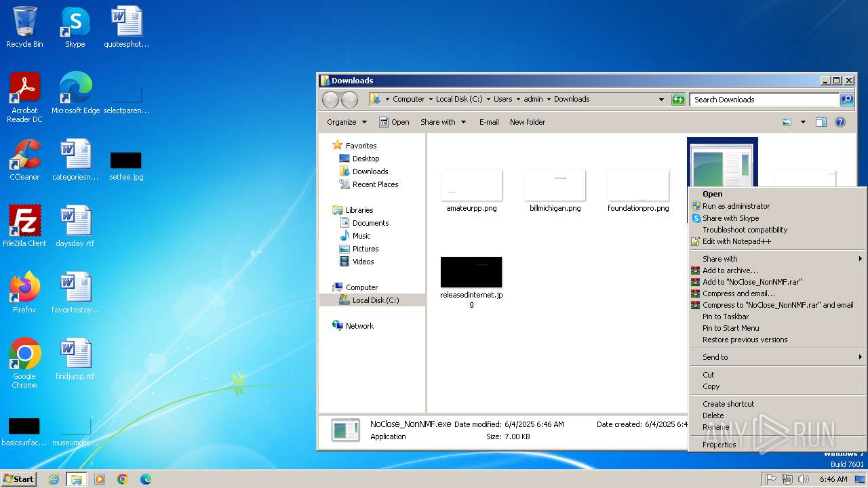Image resolution: width=868 pixels, height=488 pixels.
Task: Expand the Share with context submenu
Action: pos(777,259)
